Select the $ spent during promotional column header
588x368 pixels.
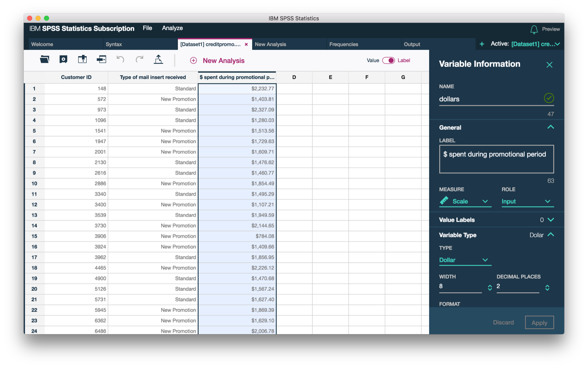pyautogui.click(x=237, y=77)
